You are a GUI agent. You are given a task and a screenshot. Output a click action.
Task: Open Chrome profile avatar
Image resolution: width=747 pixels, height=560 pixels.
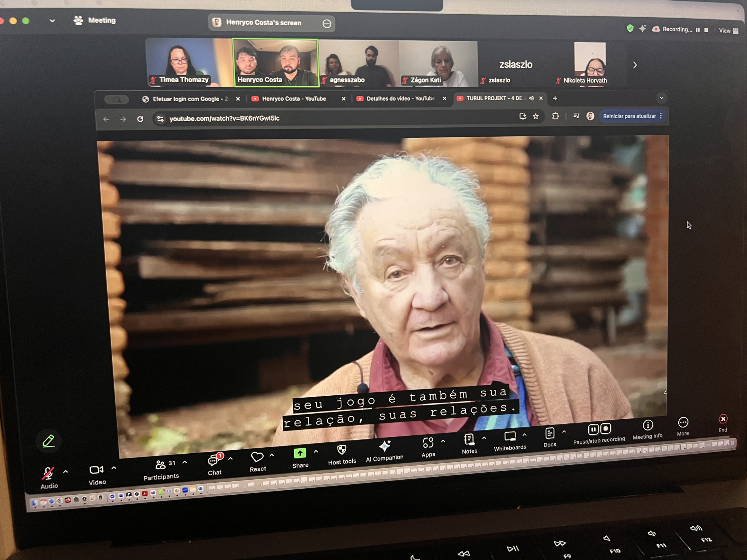pyautogui.click(x=590, y=116)
